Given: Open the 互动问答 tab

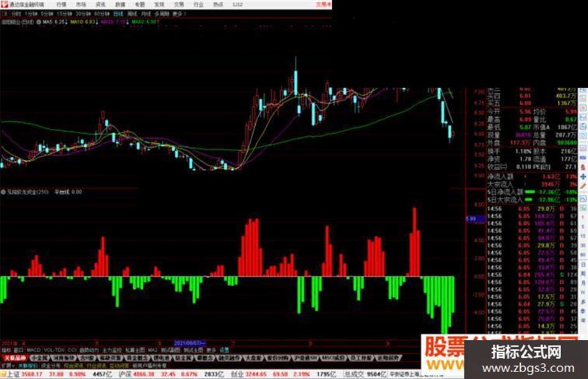Looking at the screenshot, I should (119, 365).
